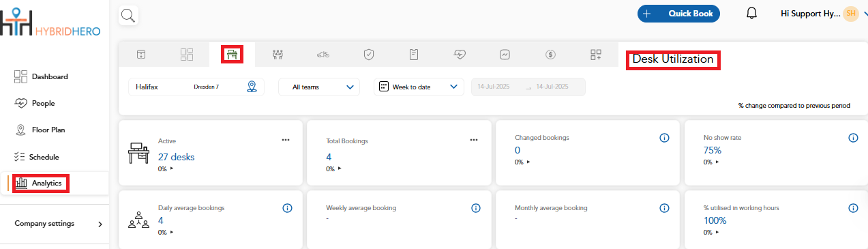Click the Total Bookings value 4
This screenshot has width=868, height=249.
329,157
